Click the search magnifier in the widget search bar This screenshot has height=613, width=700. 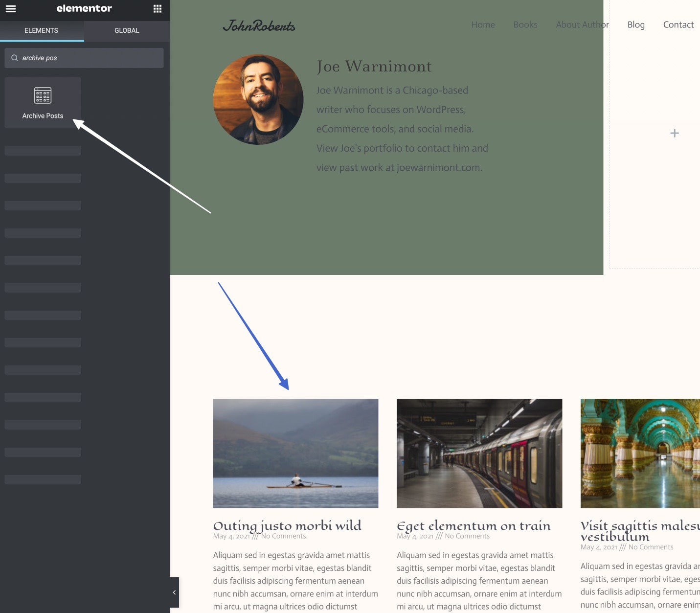(x=15, y=58)
